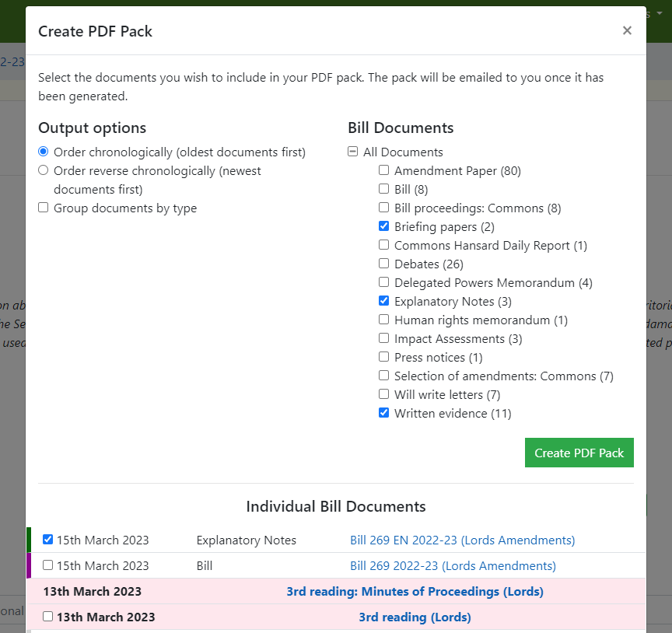
Task: Open 3rd reading: Minutes of Proceedings link
Action: tap(415, 592)
